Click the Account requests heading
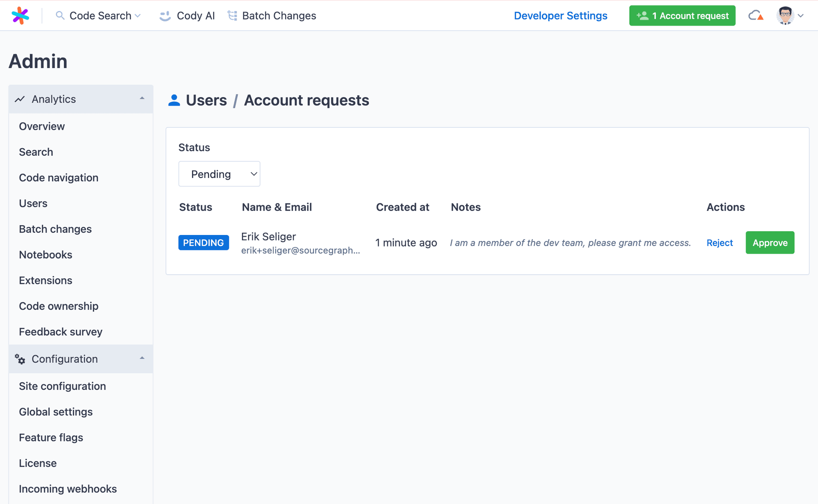818x504 pixels. (x=307, y=100)
